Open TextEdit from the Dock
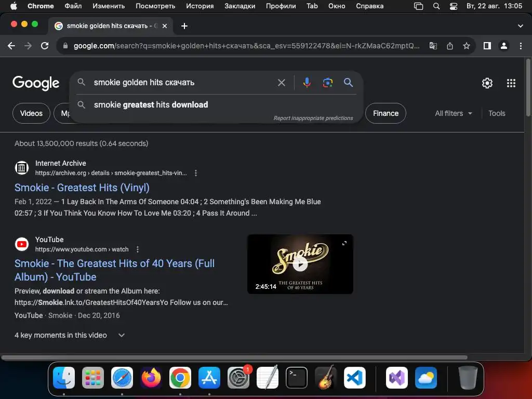Image resolution: width=532 pixels, height=399 pixels. 268,378
